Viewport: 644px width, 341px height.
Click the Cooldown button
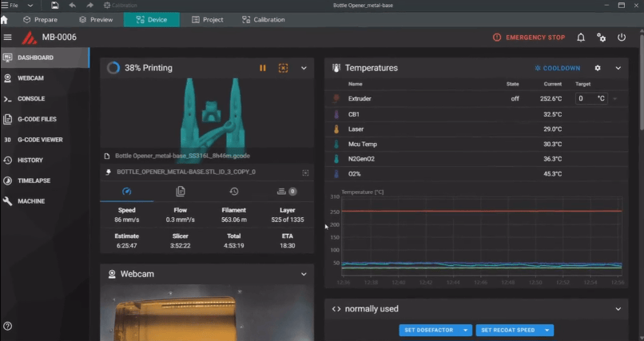pyautogui.click(x=558, y=69)
